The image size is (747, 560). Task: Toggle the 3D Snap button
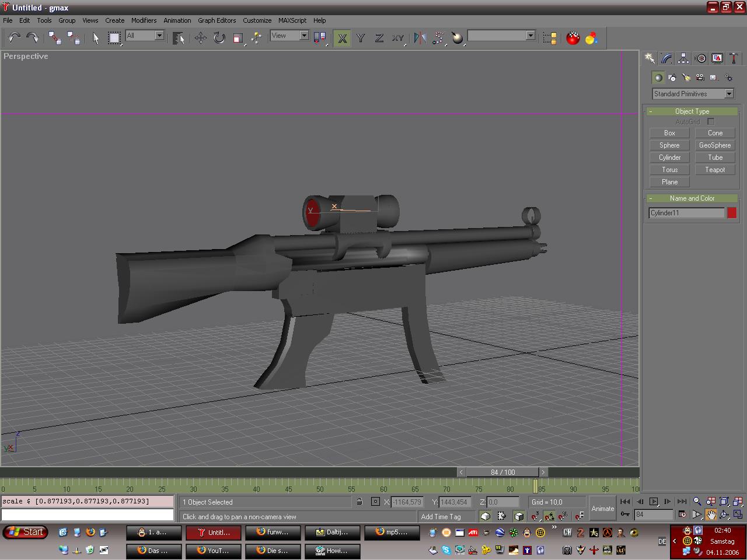pyautogui.click(x=535, y=516)
